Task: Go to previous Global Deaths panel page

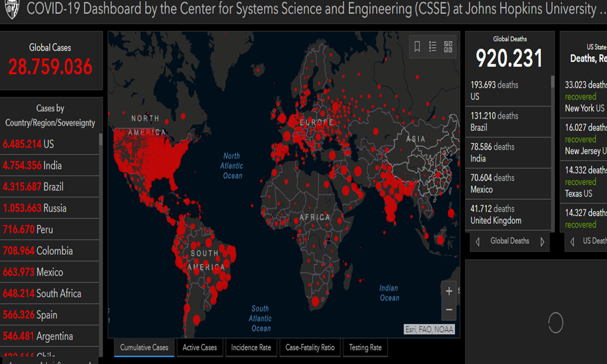Action: 478,241
